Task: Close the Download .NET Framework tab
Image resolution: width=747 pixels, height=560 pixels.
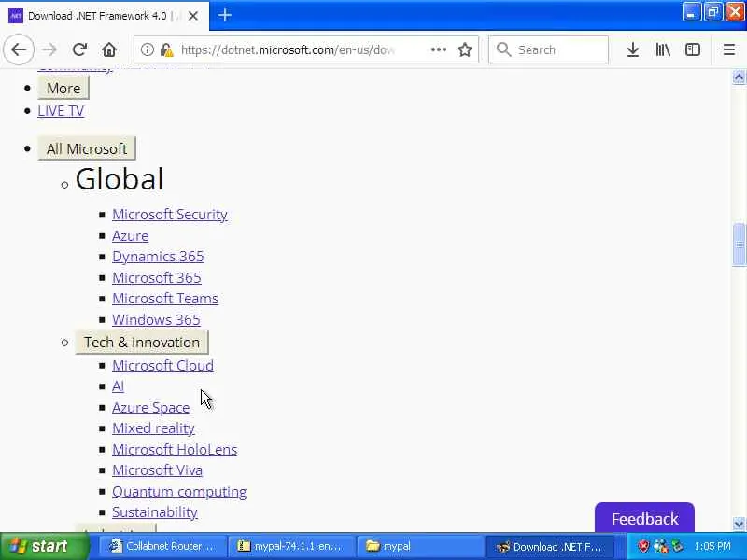Action: pos(193,16)
